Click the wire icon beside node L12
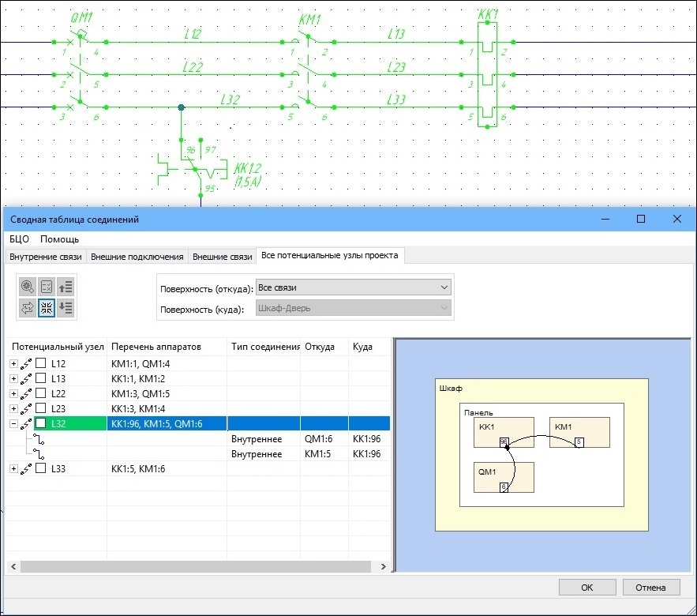The width and height of the screenshot is (697, 616). 26,364
